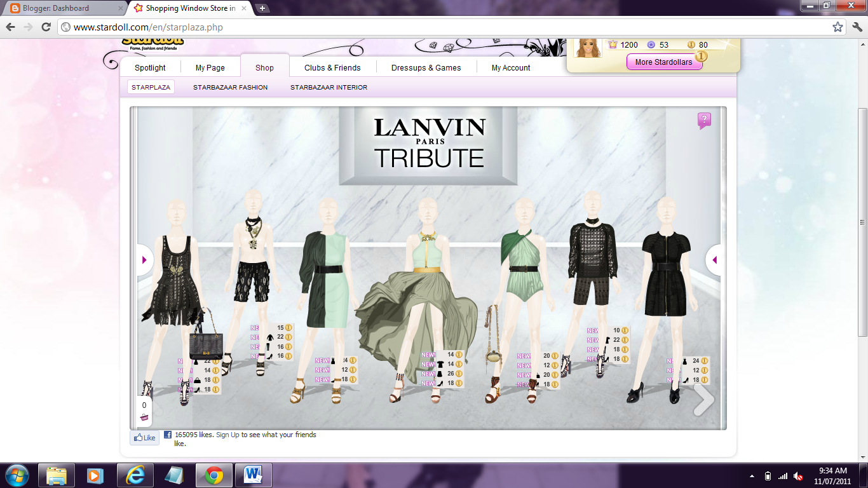Click the purple star coin icon beside 53
The image size is (868, 488).
click(x=651, y=44)
